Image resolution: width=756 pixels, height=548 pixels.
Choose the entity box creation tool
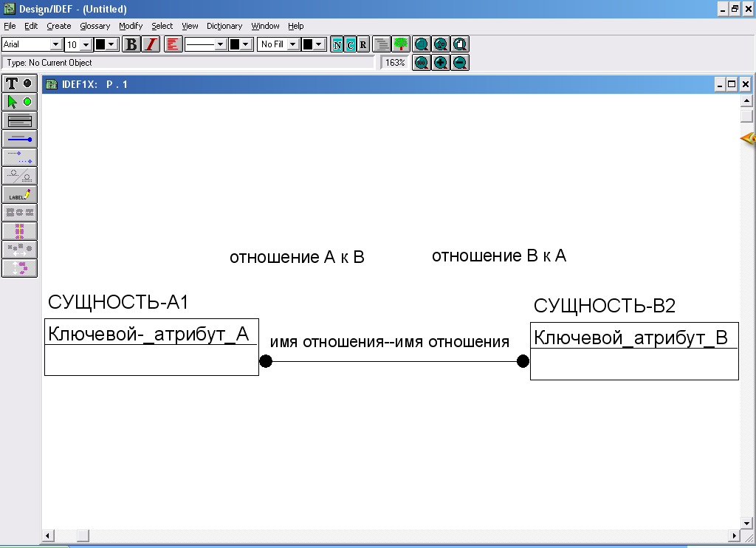(x=20, y=120)
